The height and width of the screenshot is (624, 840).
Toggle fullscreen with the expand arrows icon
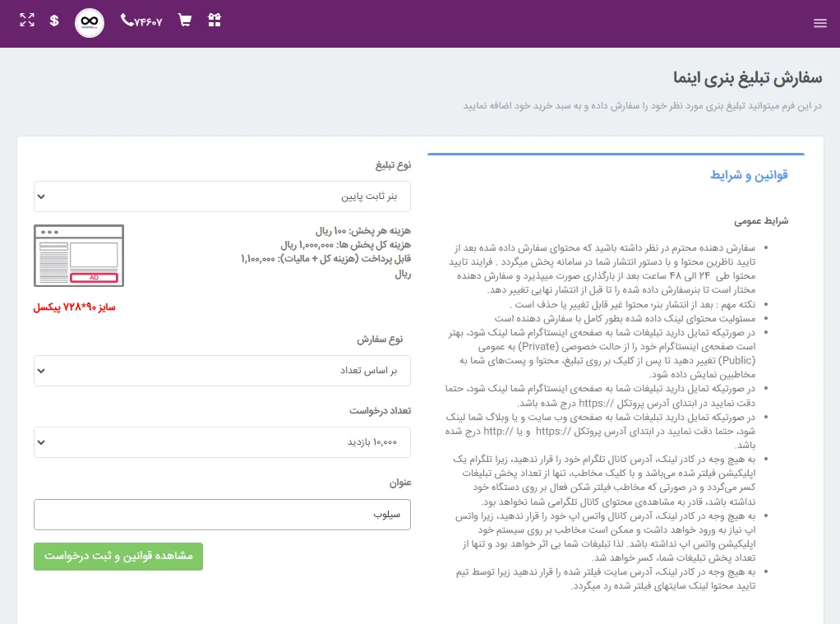(27, 21)
